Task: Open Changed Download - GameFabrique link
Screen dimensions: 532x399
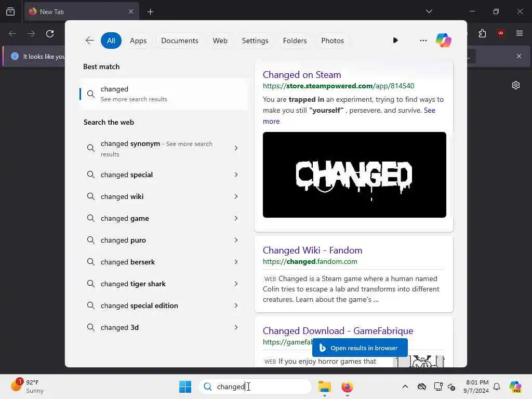Action: (338, 331)
